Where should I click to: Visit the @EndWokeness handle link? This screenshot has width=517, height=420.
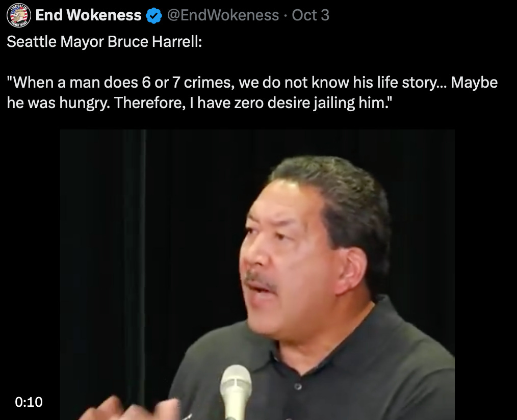(x=223, y=15)
